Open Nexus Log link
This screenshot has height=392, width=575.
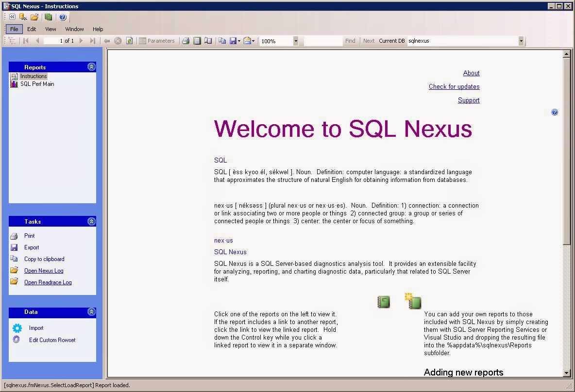coord(44,271)
